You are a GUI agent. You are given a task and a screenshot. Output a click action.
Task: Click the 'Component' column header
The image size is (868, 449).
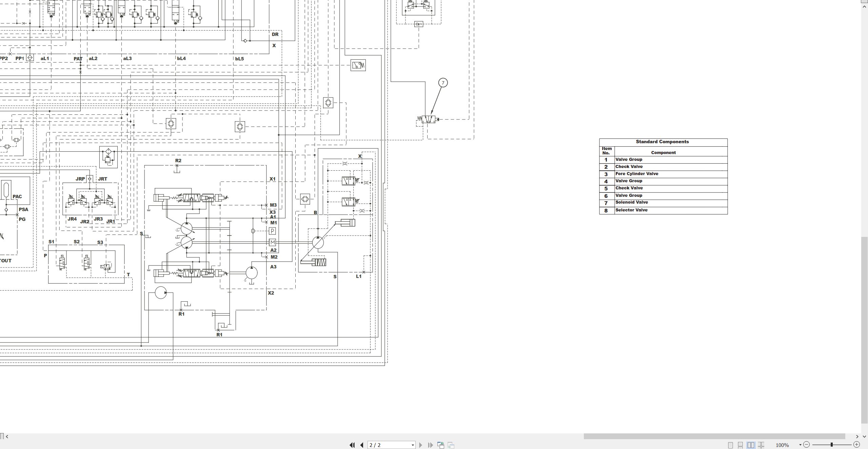[x=663, y=153]
